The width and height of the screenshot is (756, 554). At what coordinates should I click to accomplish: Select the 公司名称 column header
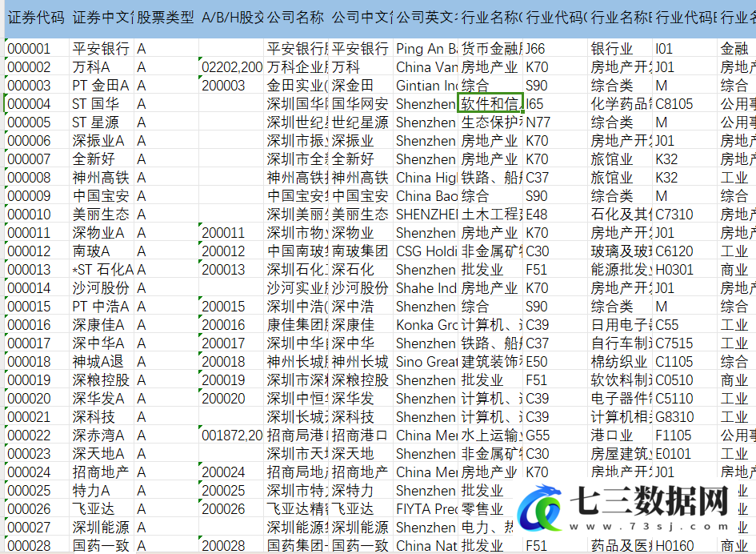[x=295, y=18]
